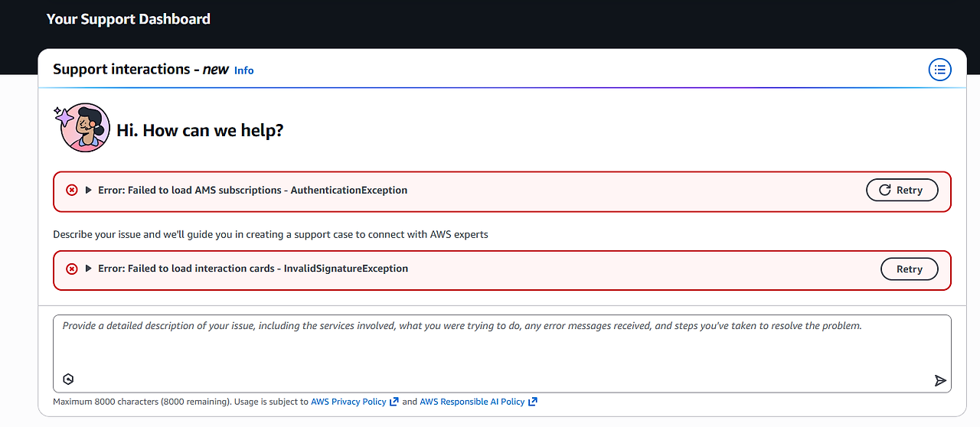Expand the AMS subscriptions error details
This screenshot has width=980, height=427.
[x=89, y=190]
